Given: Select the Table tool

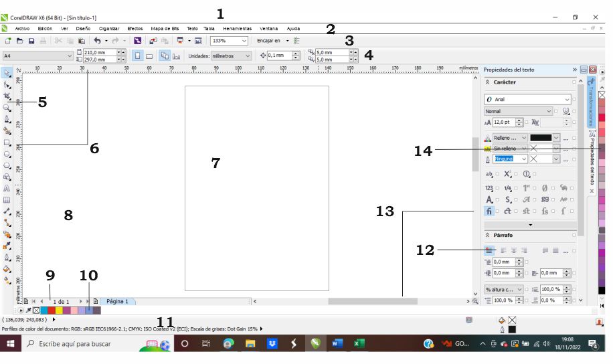Looking at the screenshot, I should pyautogui.click(x=7, y=200).
